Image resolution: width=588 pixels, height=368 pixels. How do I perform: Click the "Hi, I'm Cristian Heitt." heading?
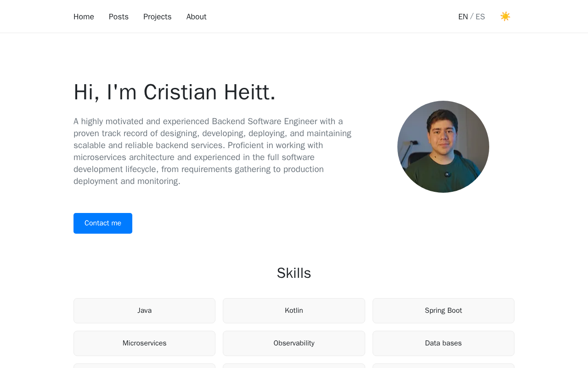pos(175,92)
